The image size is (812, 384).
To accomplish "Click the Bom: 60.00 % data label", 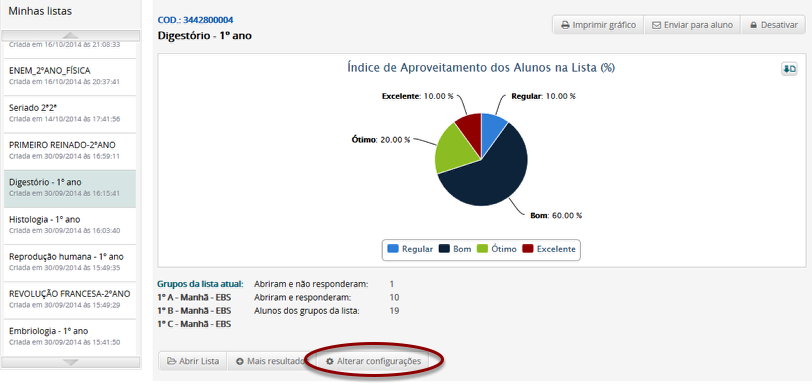I will click(556, 215).
